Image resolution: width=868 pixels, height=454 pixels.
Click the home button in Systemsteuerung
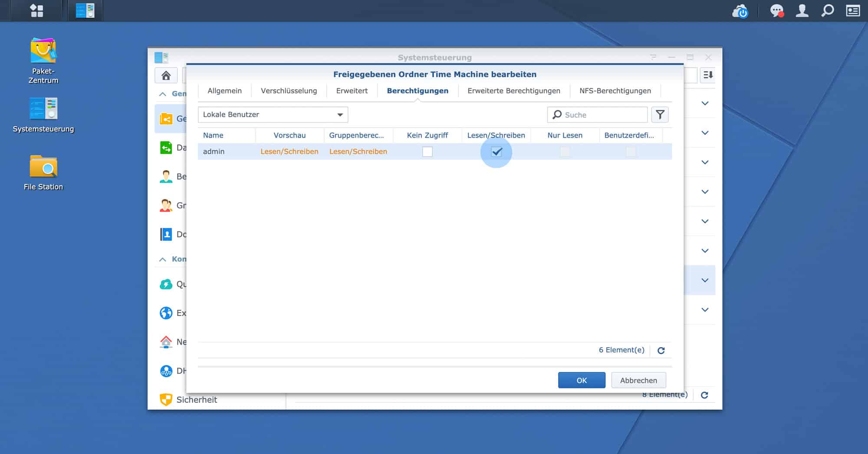coord(166,76)
